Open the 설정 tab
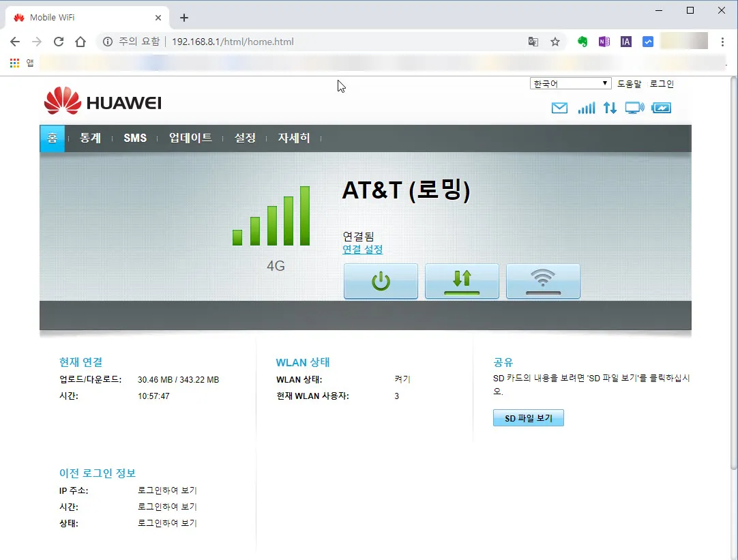The height and width of the screenshot is (560, 738). click(x=245, y=138)
